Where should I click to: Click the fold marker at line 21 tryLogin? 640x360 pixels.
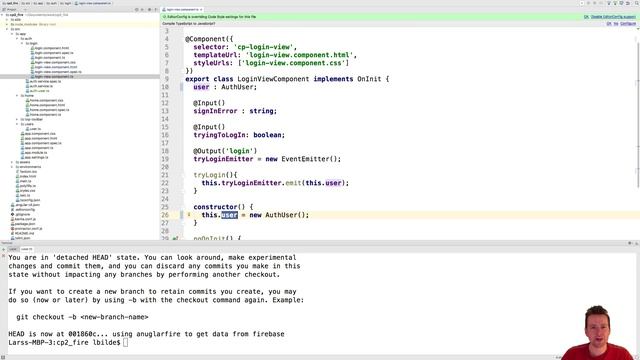click(183, 175)
